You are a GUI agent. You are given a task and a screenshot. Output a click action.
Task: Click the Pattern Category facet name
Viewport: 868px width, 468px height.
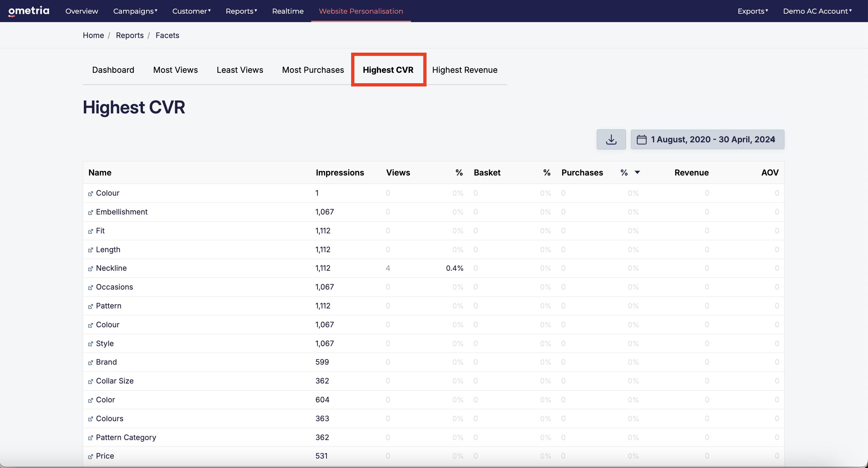(126, 437)
